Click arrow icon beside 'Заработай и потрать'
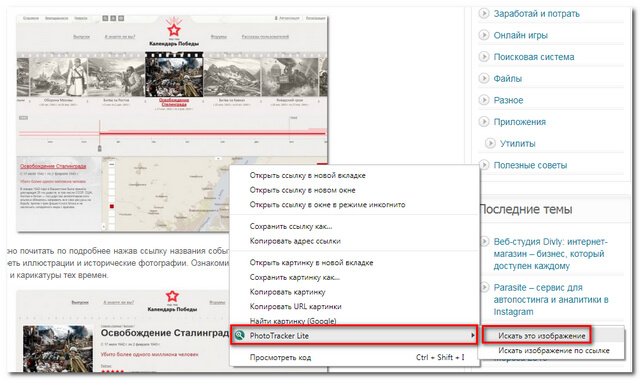The image size is (640, 380). tap(484, 13)
